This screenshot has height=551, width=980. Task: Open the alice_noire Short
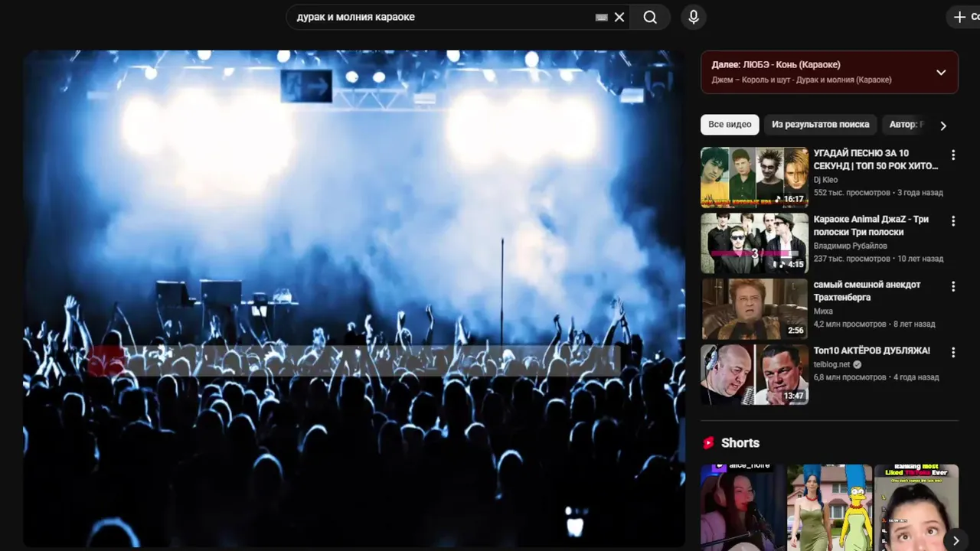(741, 507)
